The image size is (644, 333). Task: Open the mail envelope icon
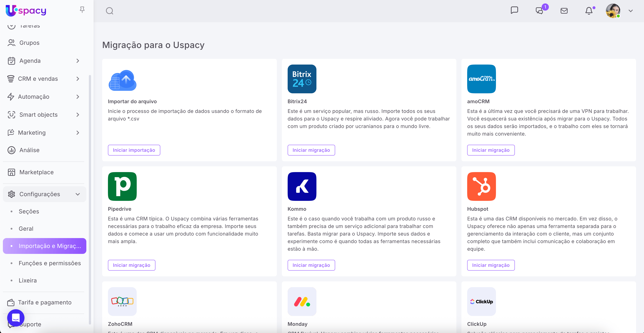564,11
